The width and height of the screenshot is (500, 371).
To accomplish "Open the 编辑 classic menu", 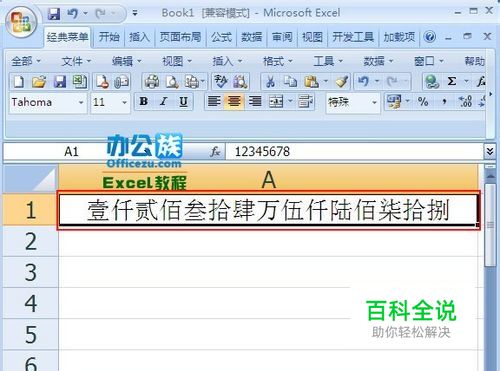I will pyautogui.click(x=126, y=61).
